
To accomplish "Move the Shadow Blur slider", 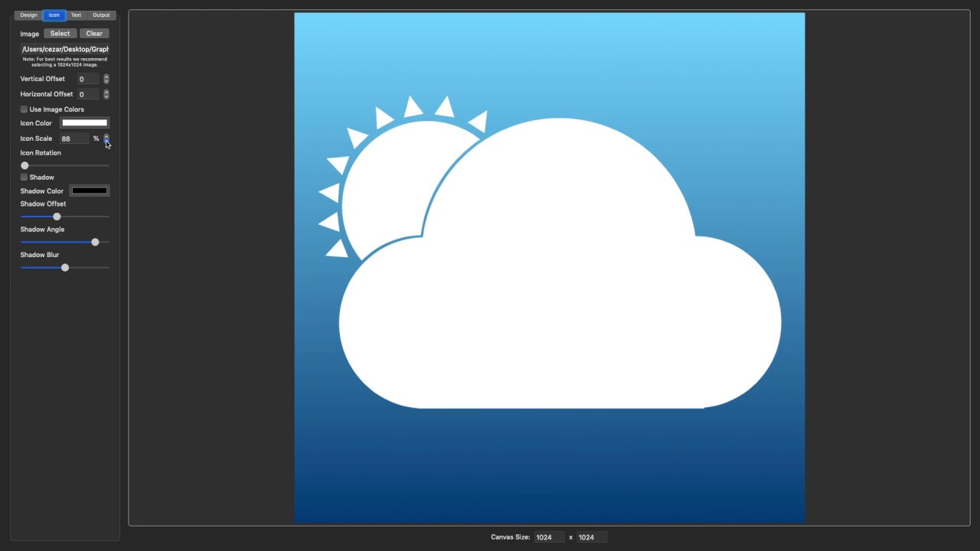I will (64, 267).
